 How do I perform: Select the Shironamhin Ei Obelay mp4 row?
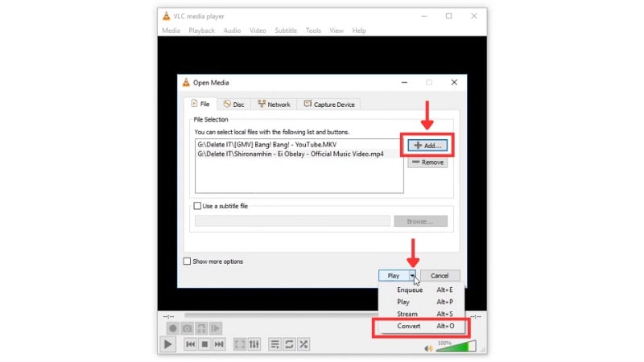tap(299, 154)
